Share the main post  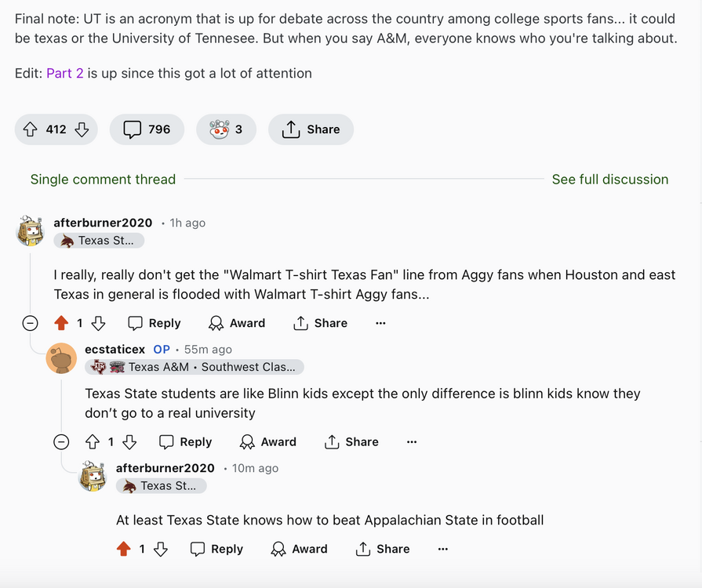click(311, 129)
